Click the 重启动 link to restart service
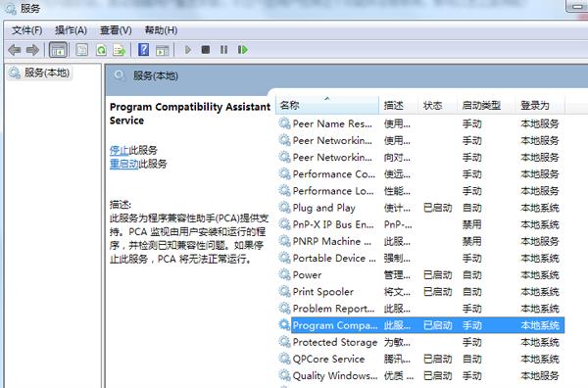 124,164
